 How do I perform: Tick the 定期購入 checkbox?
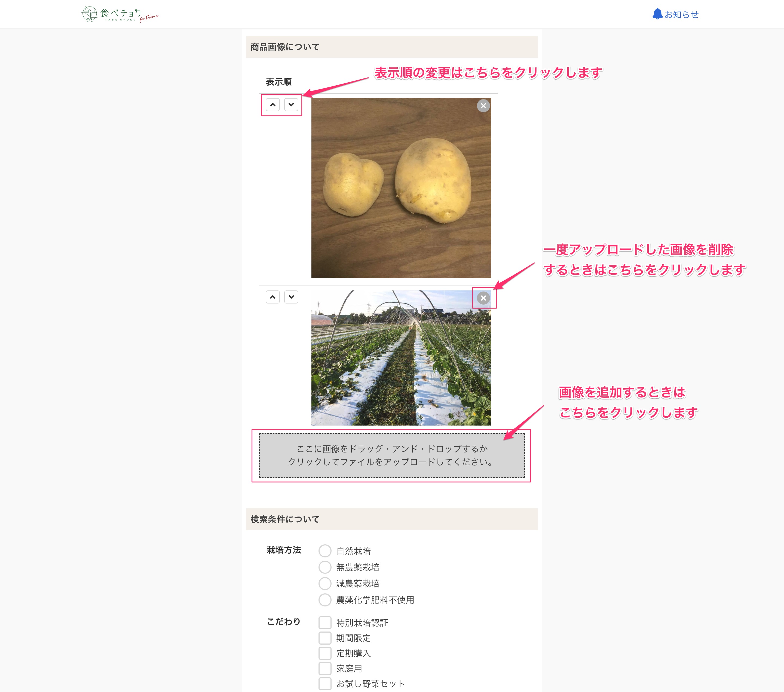pyautogui.click(x=325, y=653)
